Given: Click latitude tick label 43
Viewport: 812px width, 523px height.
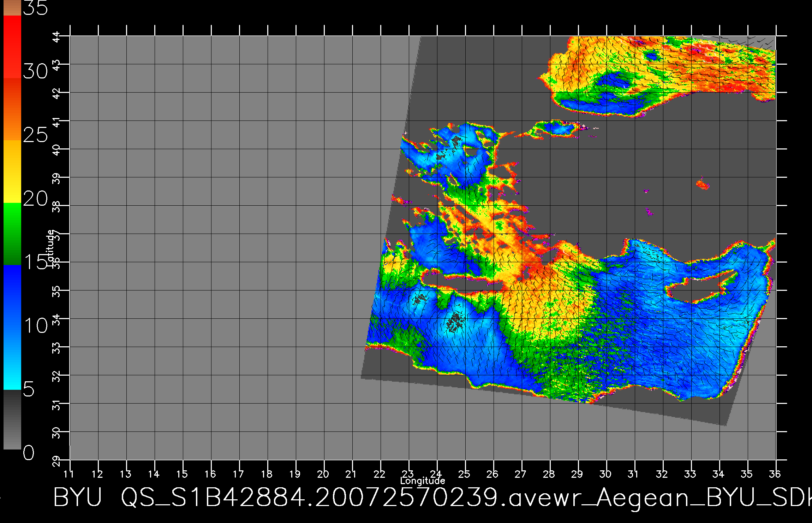Looking at the screenshot, I should 56,65.
